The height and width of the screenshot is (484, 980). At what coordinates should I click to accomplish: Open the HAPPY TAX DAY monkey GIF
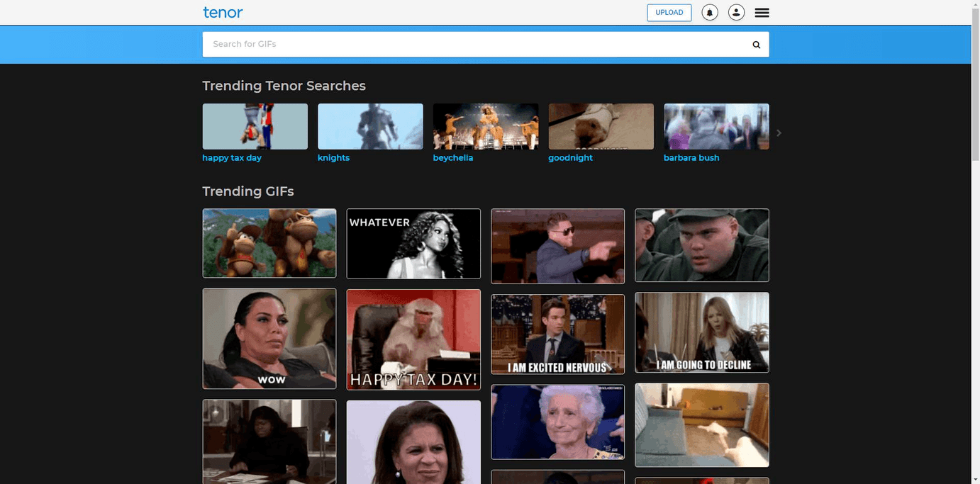[413, 339]
